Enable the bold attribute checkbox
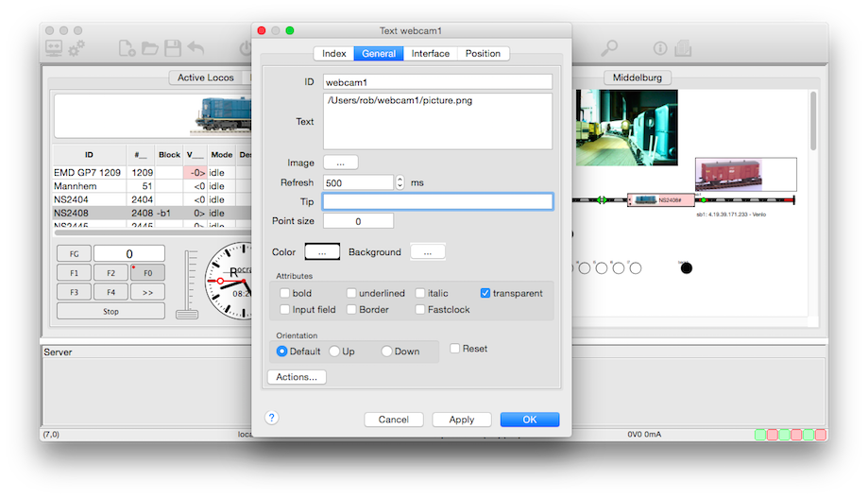Viewport: 868px width, 498px height. pyautogui.click(x=285, y=293)
